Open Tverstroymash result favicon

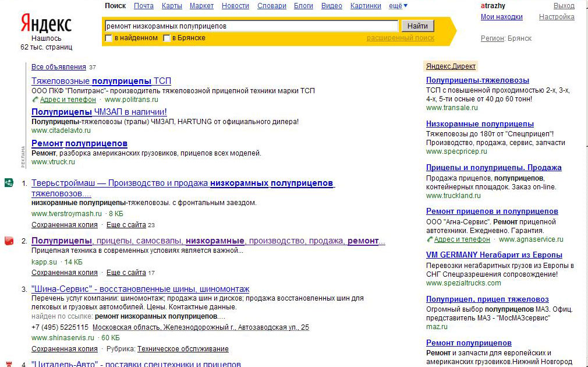click(x=9, y=183)
